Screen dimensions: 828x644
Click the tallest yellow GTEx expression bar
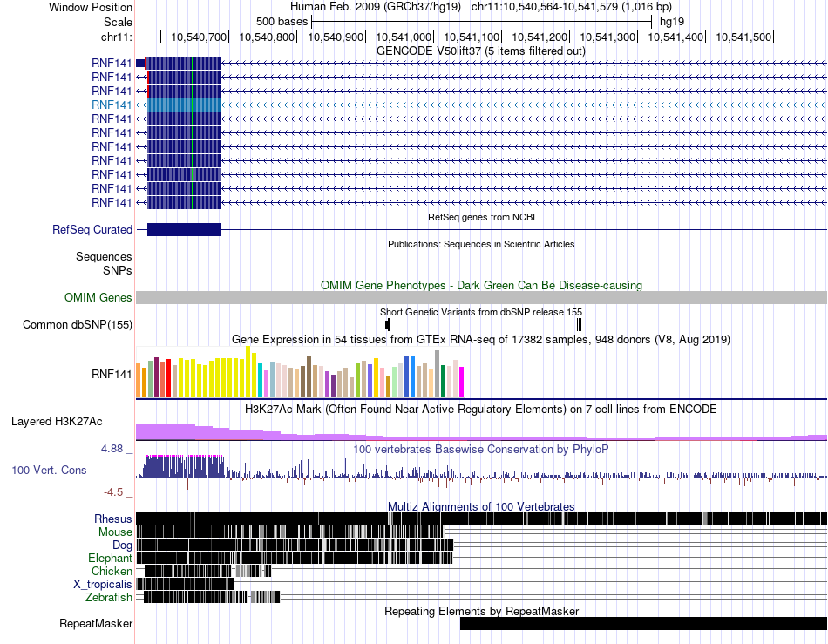tap(248, 371)
